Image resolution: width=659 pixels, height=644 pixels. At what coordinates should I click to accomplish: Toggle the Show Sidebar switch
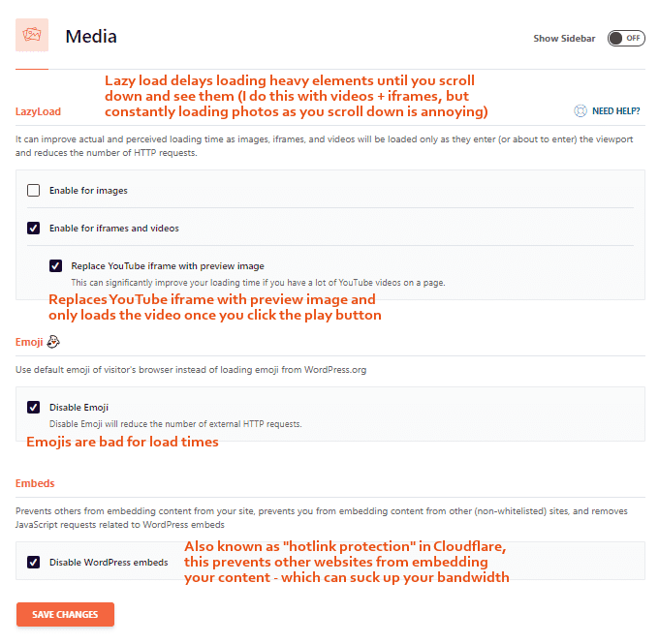tap(626, 38)
